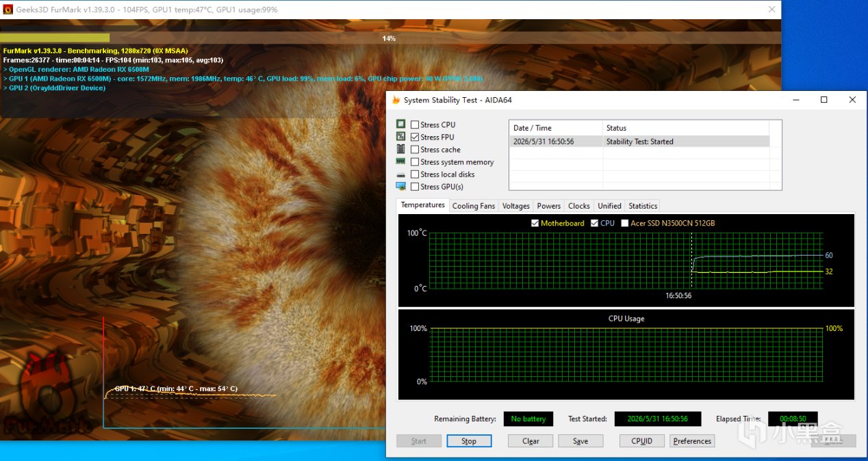Switch to the Temperatures tab
868x461 pixels.
(x=422, y=205)
